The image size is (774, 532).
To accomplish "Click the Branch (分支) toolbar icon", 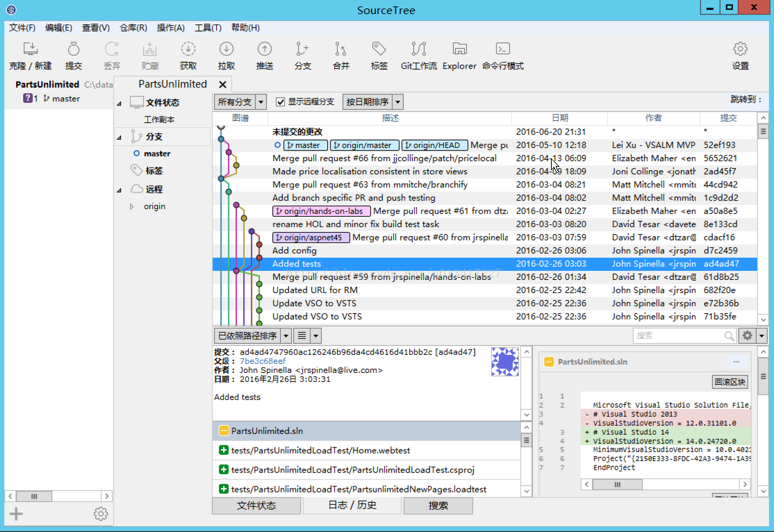I will pyautogui.click(x=303, y=56).
